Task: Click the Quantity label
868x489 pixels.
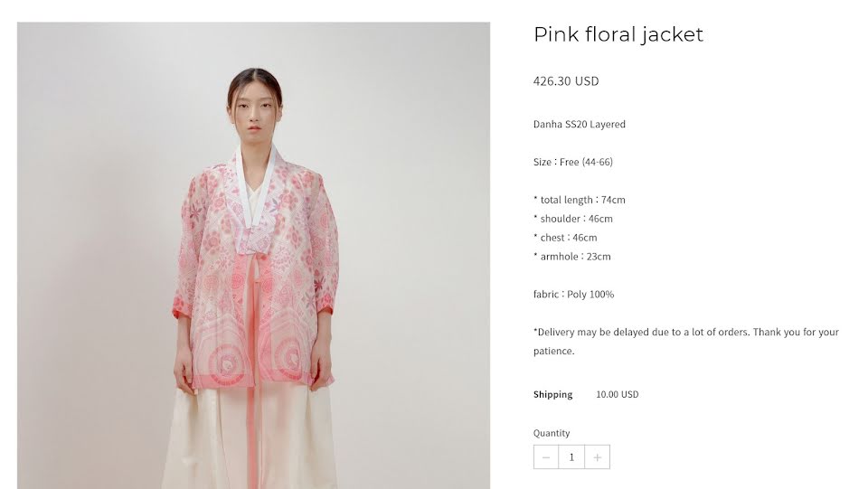Action: click(x=552, y=433)
